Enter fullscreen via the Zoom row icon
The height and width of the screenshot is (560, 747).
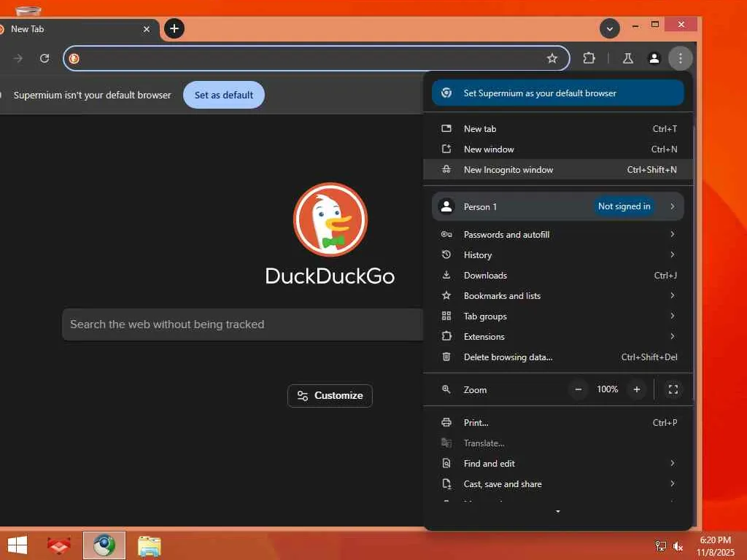[673, 389]
